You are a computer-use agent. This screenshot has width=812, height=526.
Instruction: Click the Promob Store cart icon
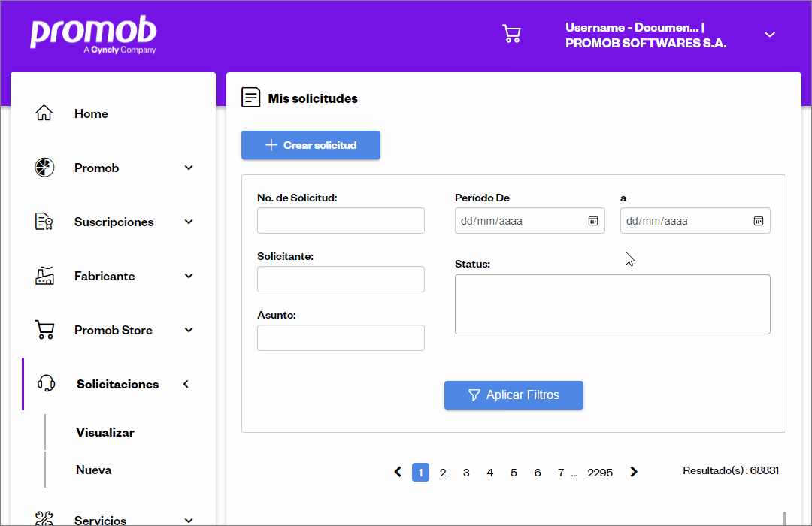[44, 330]
